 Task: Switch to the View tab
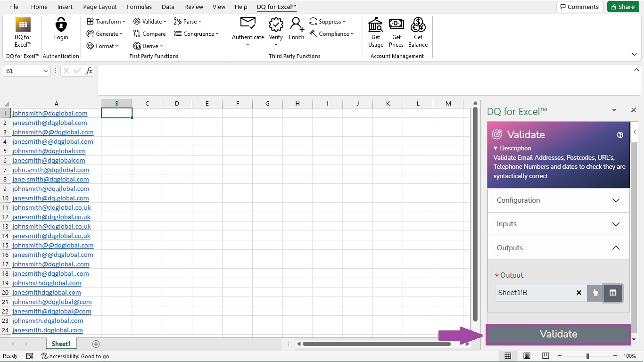tap(219, 7)
